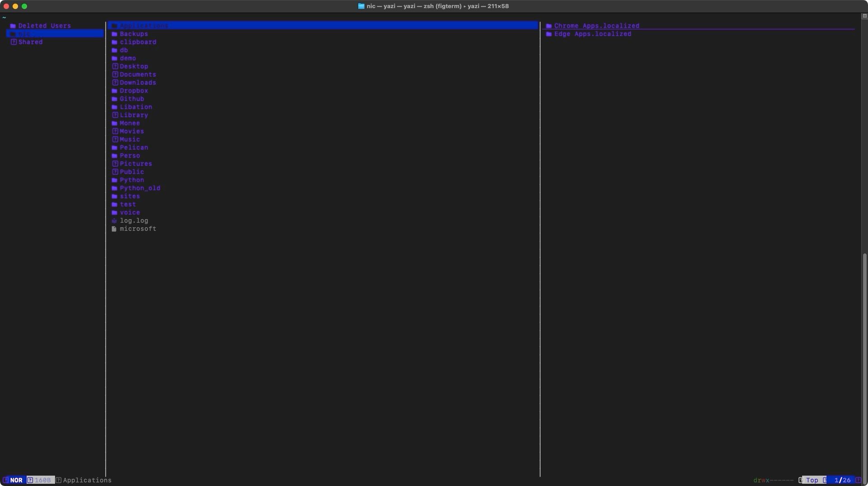Viewport: 868px width, 486px height.
Task: Click the sites folder icon
Action: pos(115,197)
